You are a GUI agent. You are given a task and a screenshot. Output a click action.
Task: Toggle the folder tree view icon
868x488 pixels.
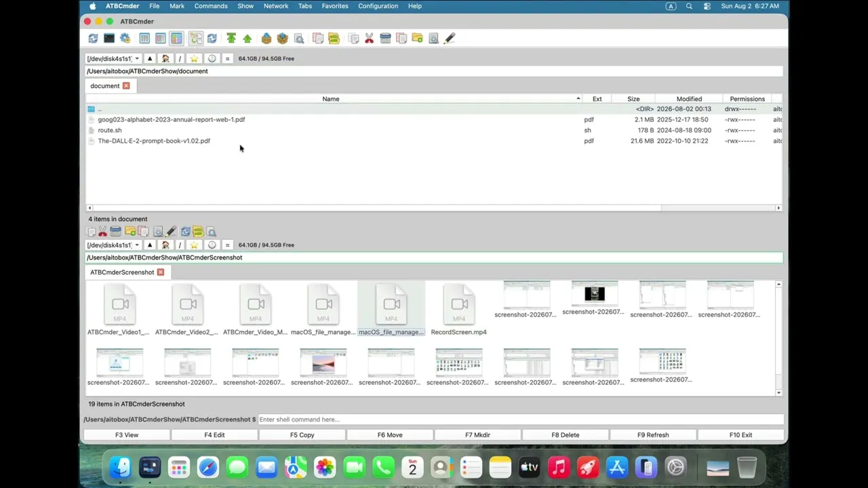click(195, 39)
